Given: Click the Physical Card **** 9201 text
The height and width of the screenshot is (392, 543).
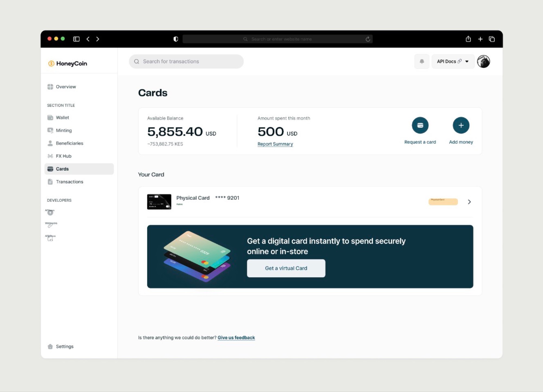Looking at the screenshot, I should [x=208, y=198].
